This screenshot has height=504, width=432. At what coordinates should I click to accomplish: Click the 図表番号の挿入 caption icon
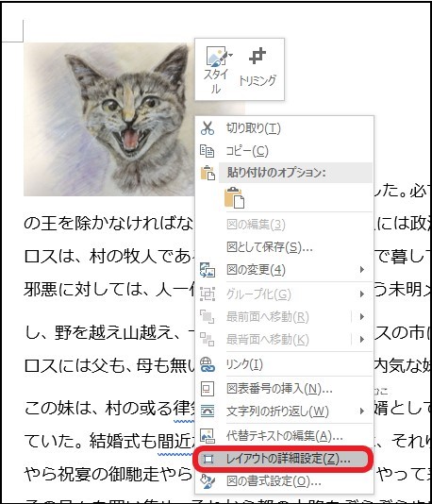click(x=208, y=389)
